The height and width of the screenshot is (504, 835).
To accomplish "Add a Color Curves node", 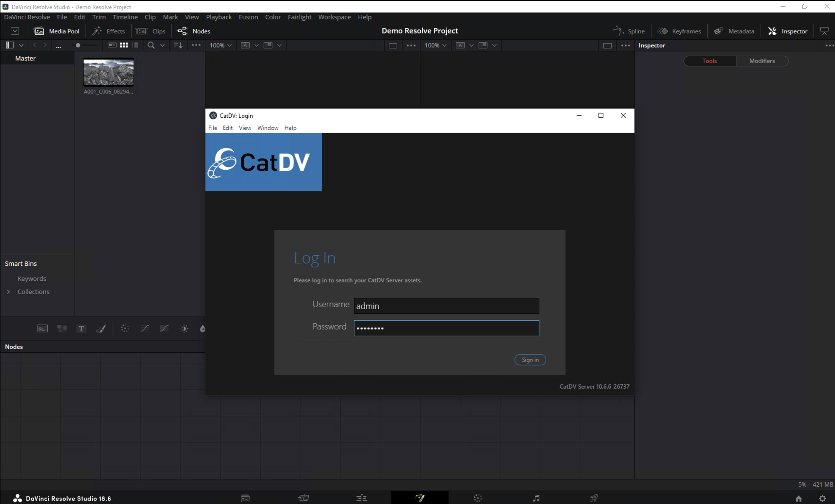I will 145,329.
